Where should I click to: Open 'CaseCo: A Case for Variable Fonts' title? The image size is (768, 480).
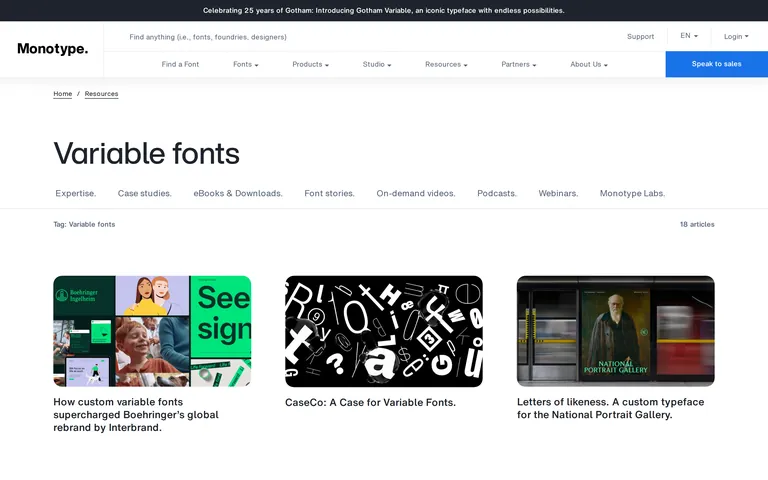tap(370, 403)
